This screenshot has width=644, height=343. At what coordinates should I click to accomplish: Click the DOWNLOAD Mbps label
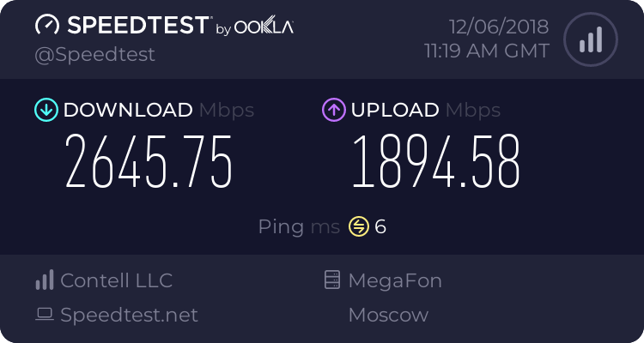click(x=159, y=110)
